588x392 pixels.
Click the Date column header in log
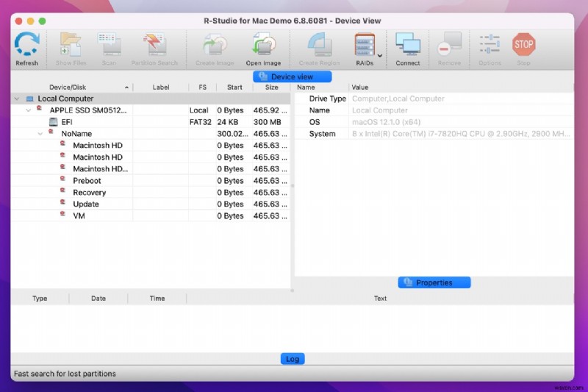click(x=98, y=299)
